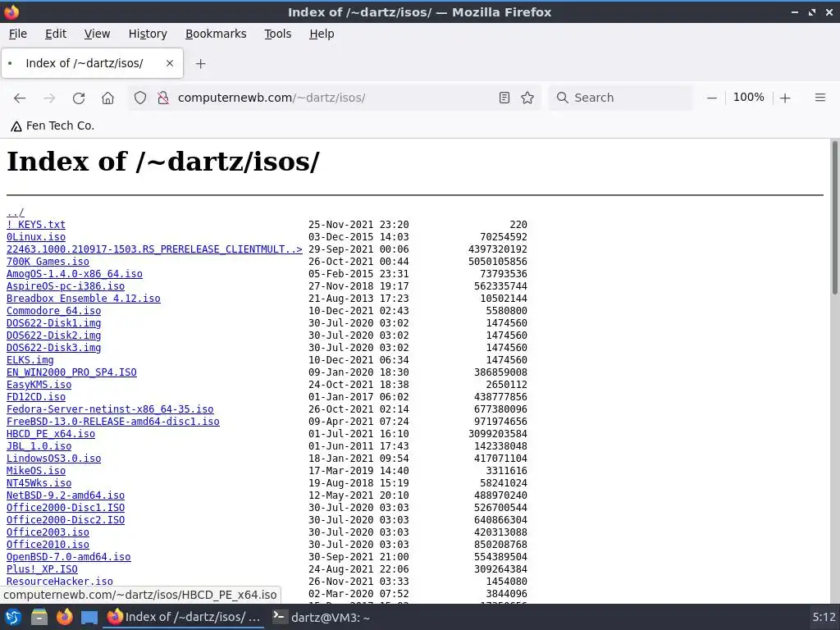The height and width of the screenshot is (630, 840).
Task: Open a new tab with the plus button
Action: tap(200, 64)
